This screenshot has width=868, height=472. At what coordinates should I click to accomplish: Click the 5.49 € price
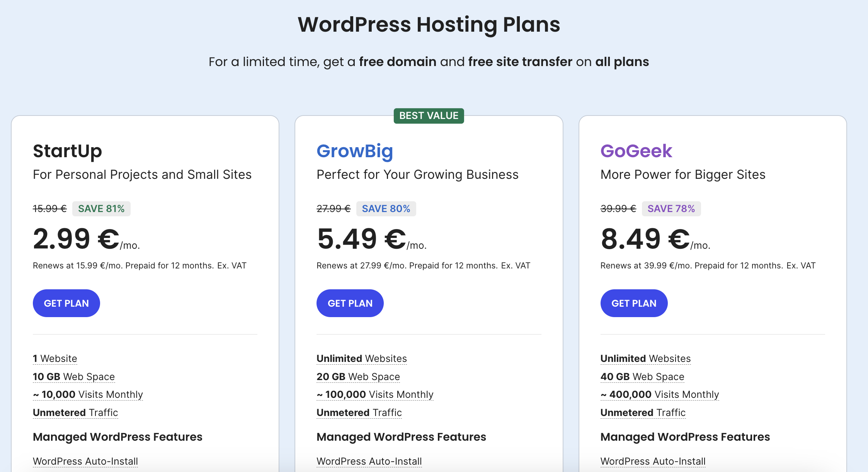(x=361, y=239)
